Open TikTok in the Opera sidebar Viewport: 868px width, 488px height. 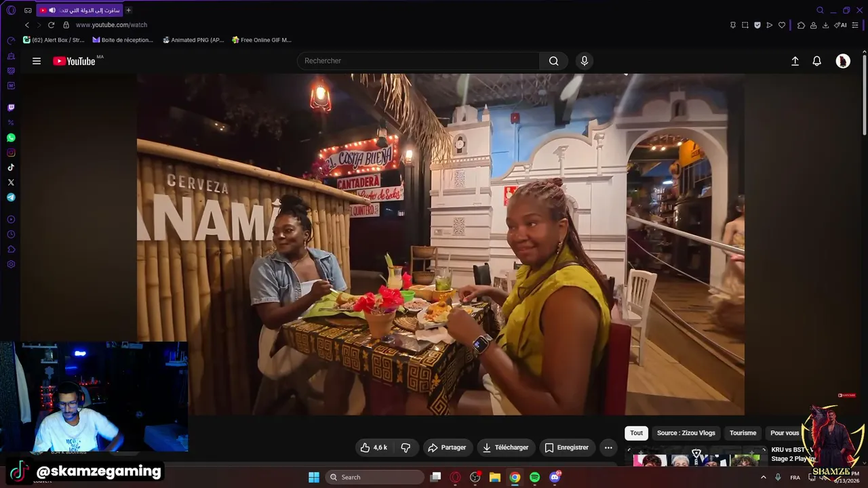click(x=11, y=167)
